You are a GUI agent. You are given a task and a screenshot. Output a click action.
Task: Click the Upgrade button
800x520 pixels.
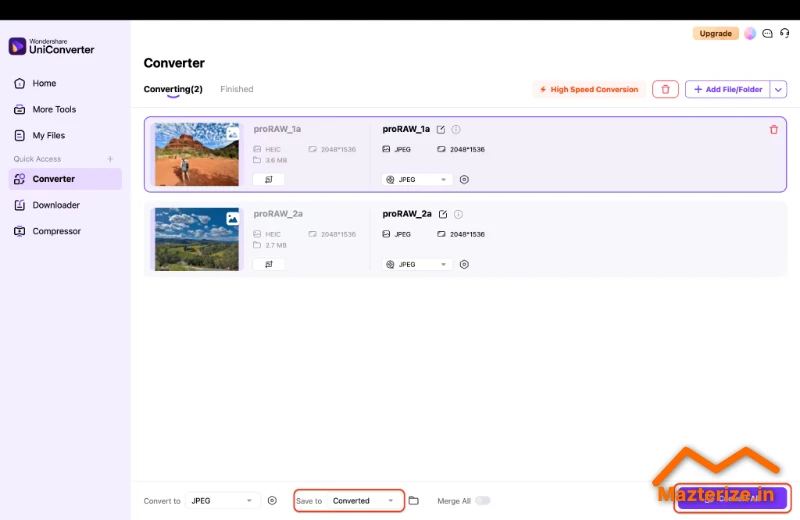point(715,33)
